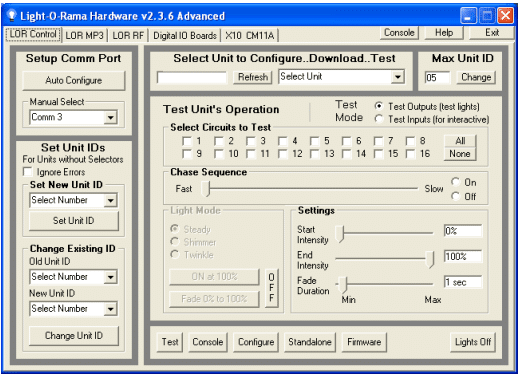Switch to the X10 CM11A tab
This screenshot has width=520, height=375.
[x=250, y=35]
